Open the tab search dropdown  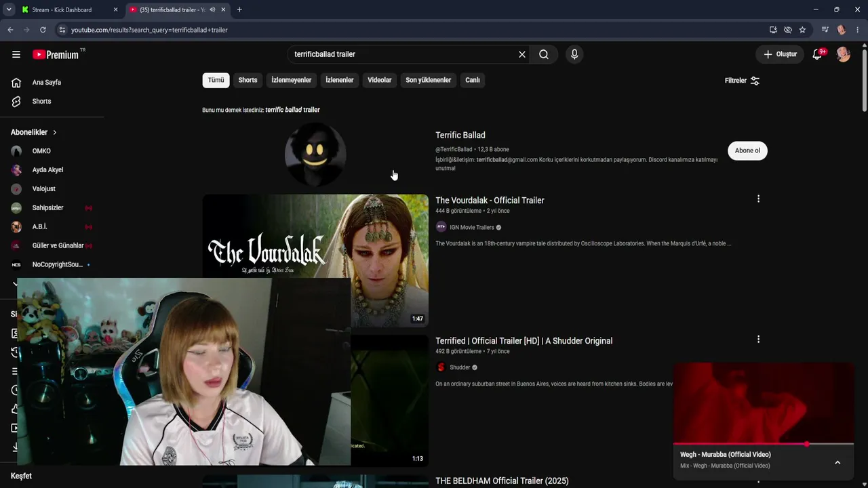[x=9, y=9]
